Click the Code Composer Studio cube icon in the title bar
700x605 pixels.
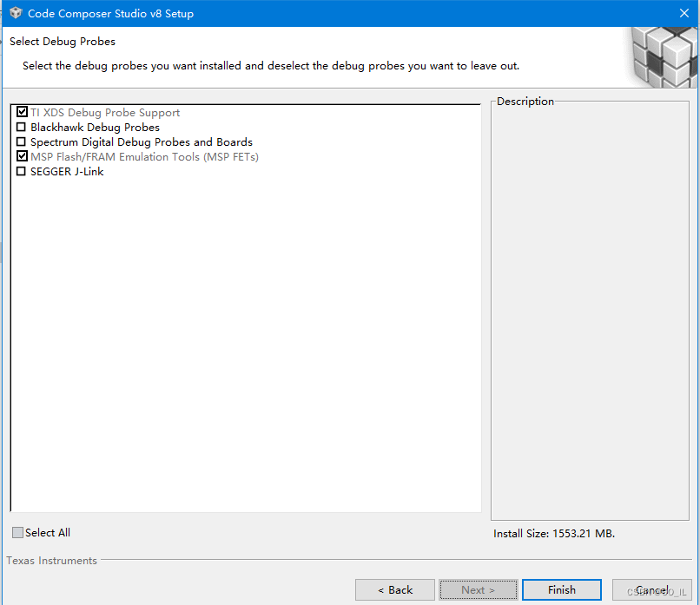(16, 13)
